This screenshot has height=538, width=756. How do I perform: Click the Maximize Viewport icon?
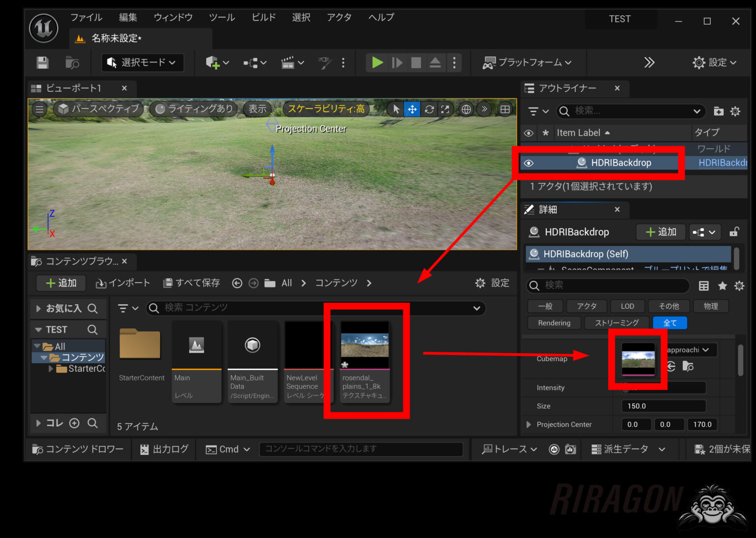[x=445, y=109]
